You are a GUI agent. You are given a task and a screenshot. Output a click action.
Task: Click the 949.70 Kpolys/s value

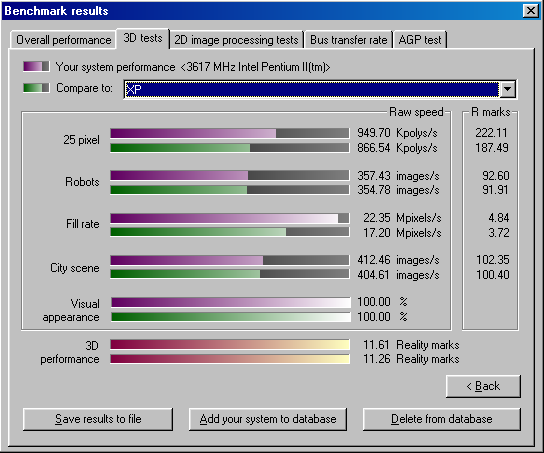click(x=398, y=133)
